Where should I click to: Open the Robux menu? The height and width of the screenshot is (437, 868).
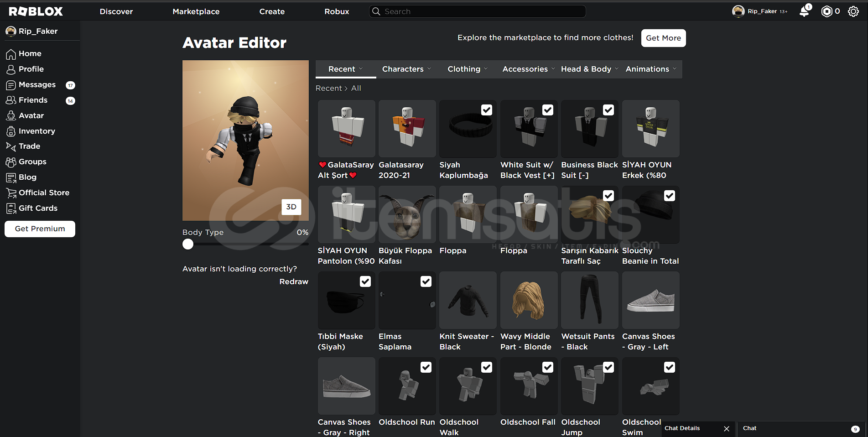pyautogui.click(x=337, y=11)
